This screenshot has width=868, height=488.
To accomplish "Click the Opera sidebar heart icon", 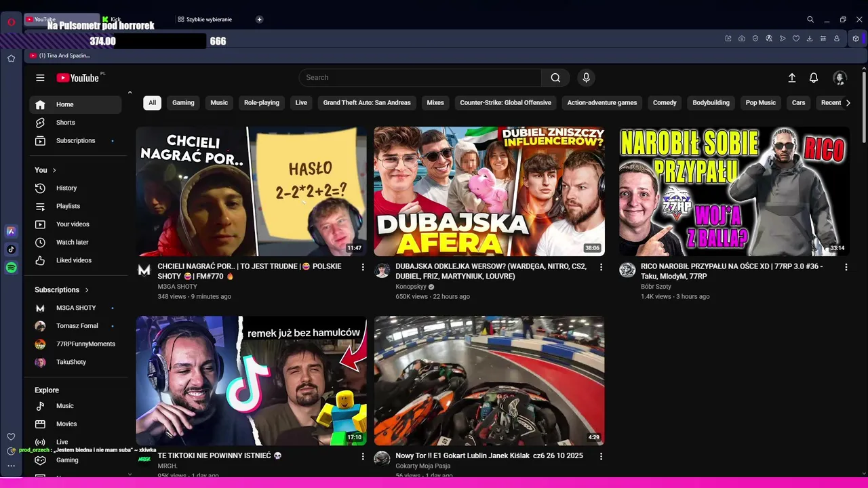I will [x=11, y=436].
